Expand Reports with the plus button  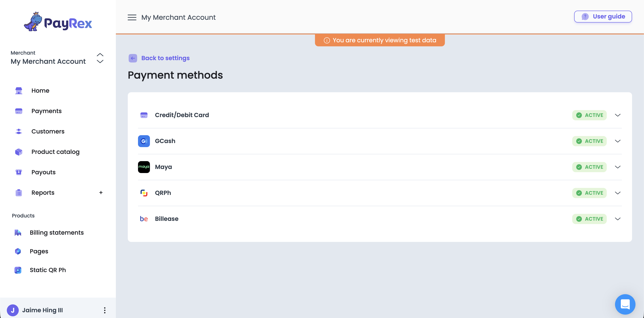(x=101, y=192)
